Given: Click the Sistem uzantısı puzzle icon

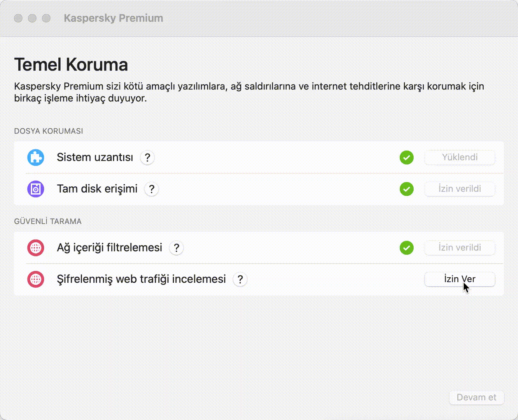Looking at the screenshot, I should (x=35, y=157).
